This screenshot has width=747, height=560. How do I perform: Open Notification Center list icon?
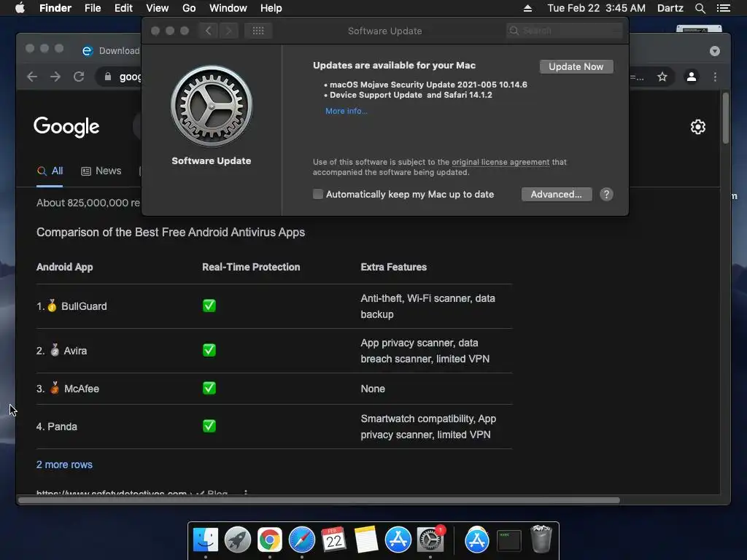pyautogui.click(x=723, y=8)
